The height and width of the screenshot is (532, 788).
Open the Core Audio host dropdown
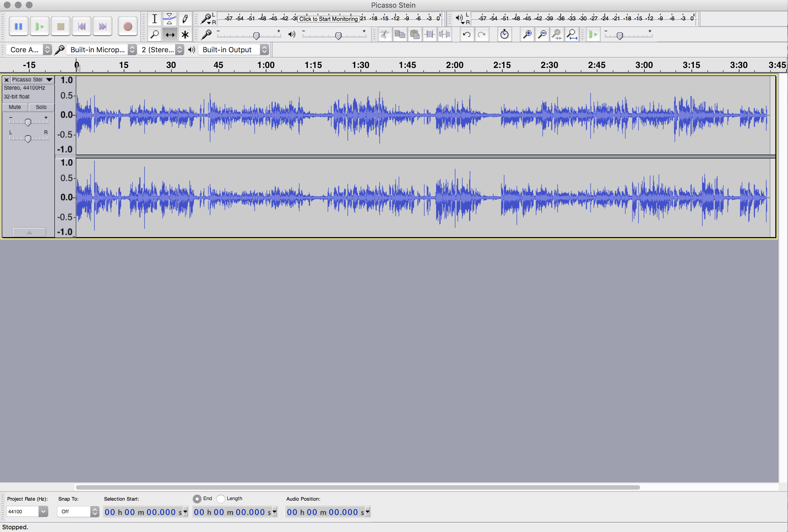point(29,50)
